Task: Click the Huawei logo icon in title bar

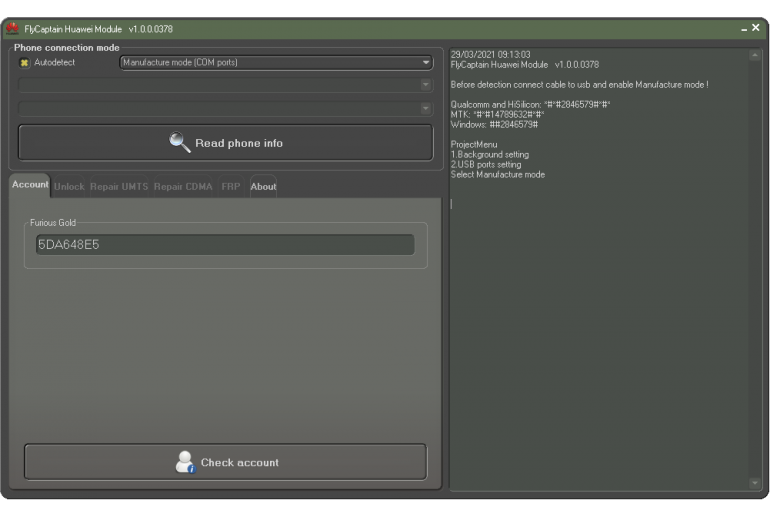Action: (x=12, y=29)
